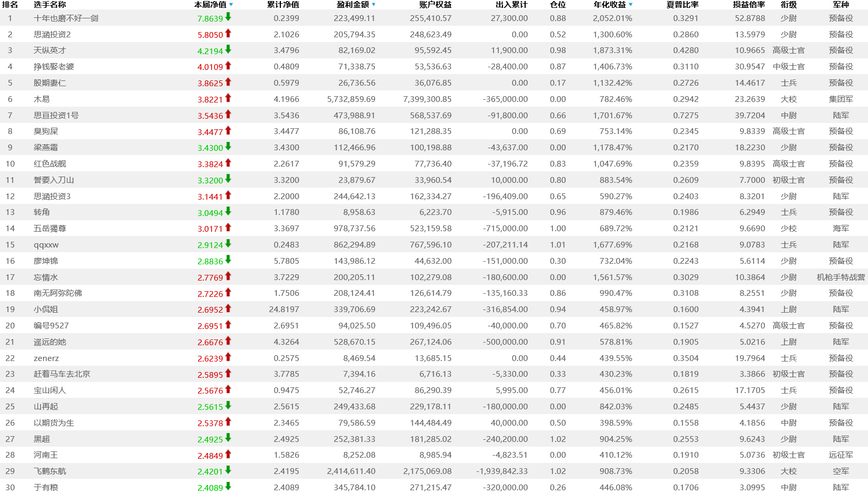The image size is (868, 495).
Task: Click red up arrow for 小侃姐
Action: (228, 308)
